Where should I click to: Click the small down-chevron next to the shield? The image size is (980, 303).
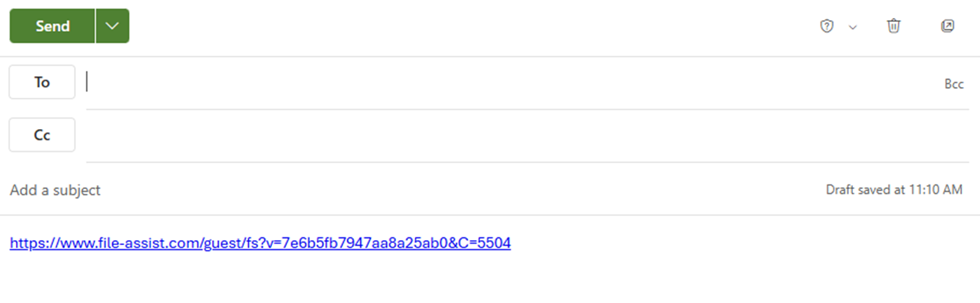pos(852,28)
